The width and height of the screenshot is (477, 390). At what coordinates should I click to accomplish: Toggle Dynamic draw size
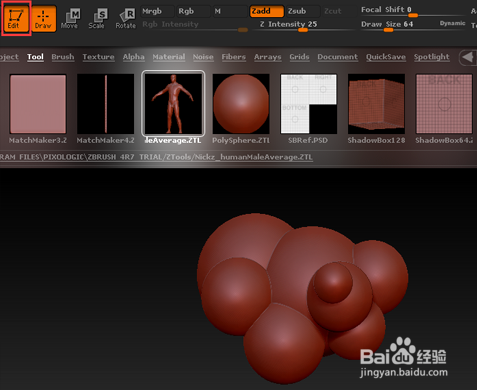tap(452, 23)
